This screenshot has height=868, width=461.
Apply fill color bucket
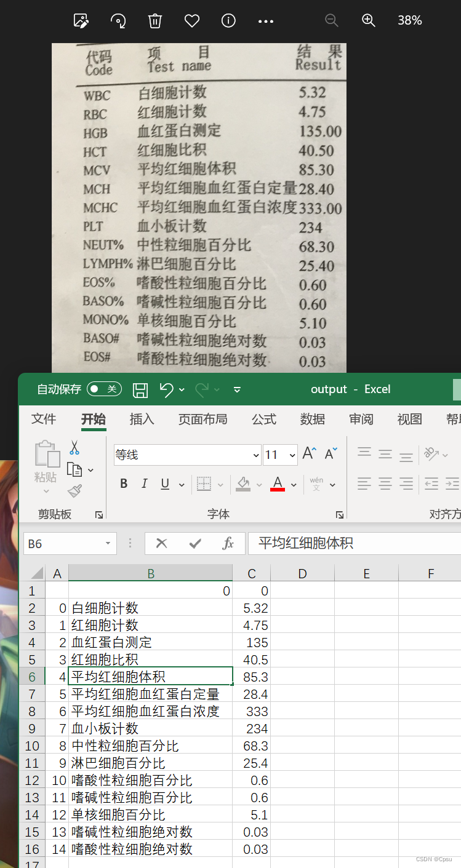pyautogui.click(x=244, y=484)
